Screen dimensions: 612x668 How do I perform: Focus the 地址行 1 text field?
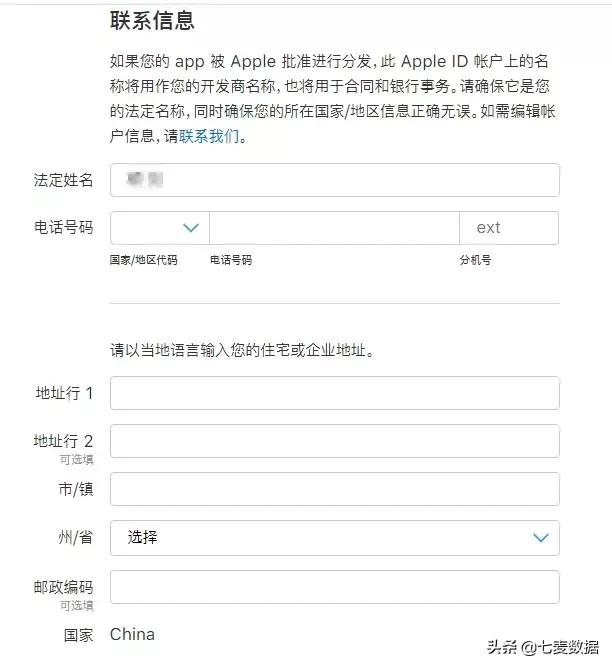pyautogui.click(x=334, y=393)
